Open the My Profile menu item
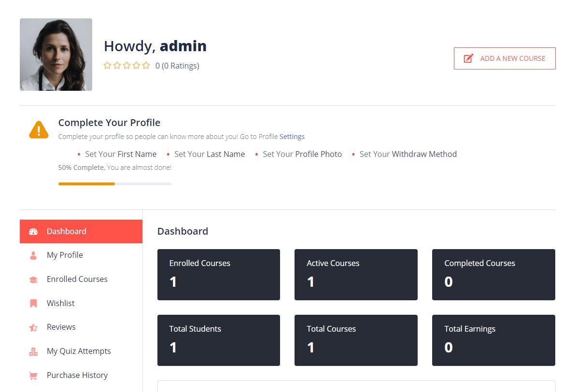The height and width of the screenshot is (392, 577). 65,255
